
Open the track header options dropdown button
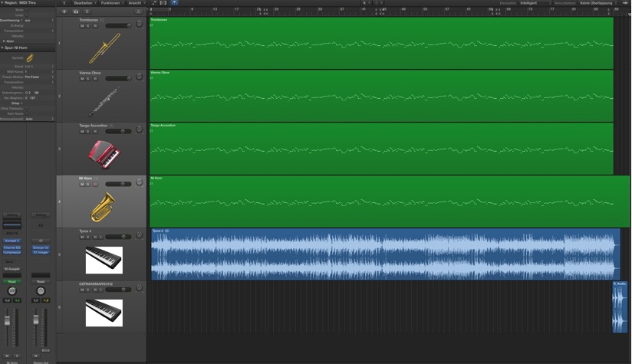point(138,11)
